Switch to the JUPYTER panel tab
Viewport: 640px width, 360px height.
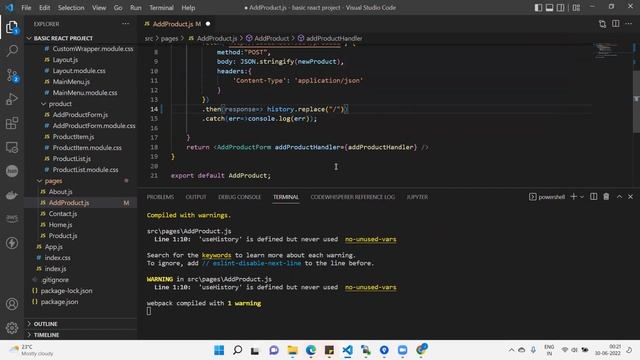[417, 197]
